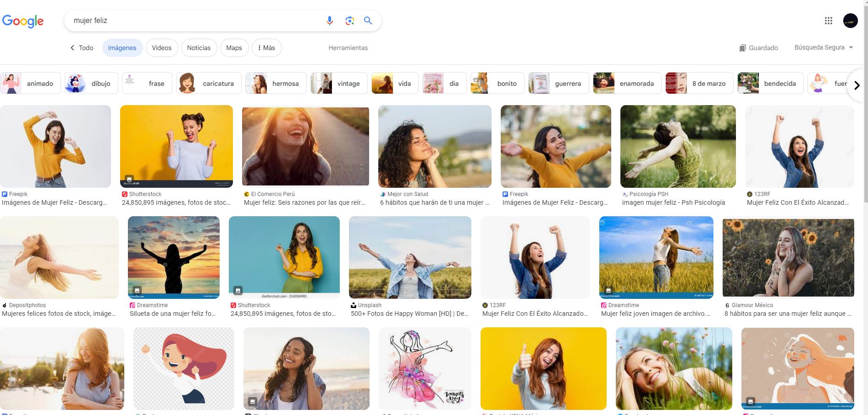Select the 'vida' suggestion chip
The height and width of the screenshot is (415, 868).
point(395,84)
